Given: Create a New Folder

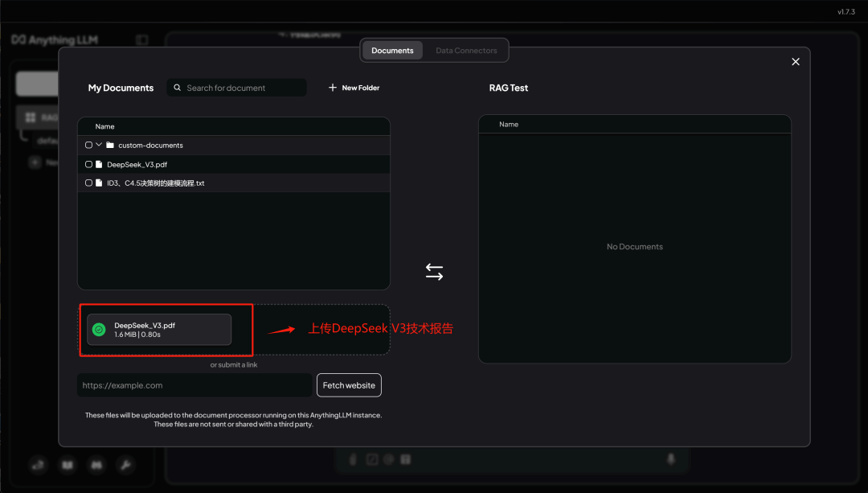Looking at the screenshot, I should (x=354, y=88).
